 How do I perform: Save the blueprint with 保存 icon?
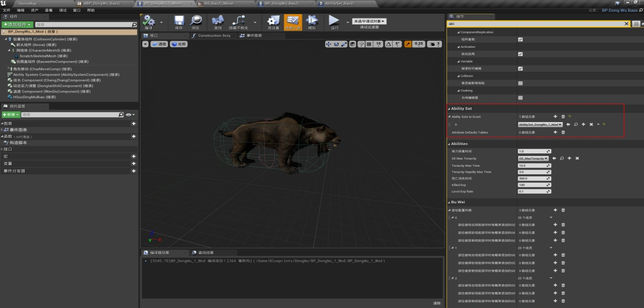point(179,21)
